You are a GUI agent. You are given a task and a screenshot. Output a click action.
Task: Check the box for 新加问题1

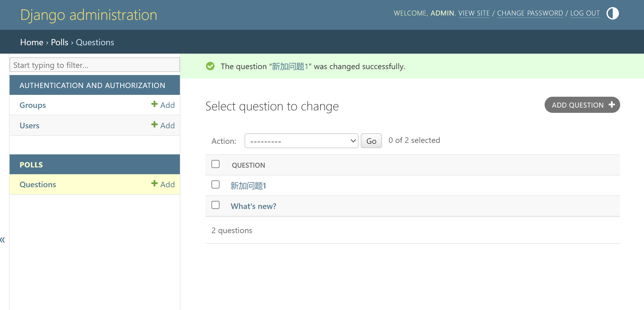215,185
